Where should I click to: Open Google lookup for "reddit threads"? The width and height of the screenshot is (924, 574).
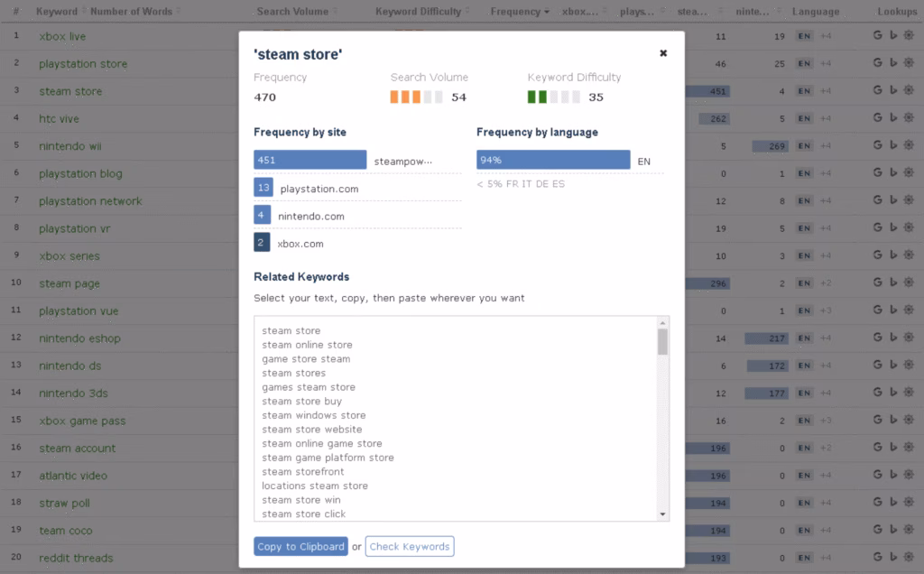coord(876,558)
